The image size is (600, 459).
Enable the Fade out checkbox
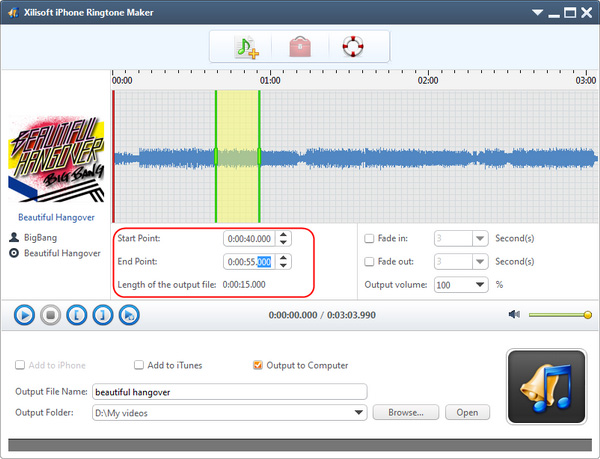point(370,261)
